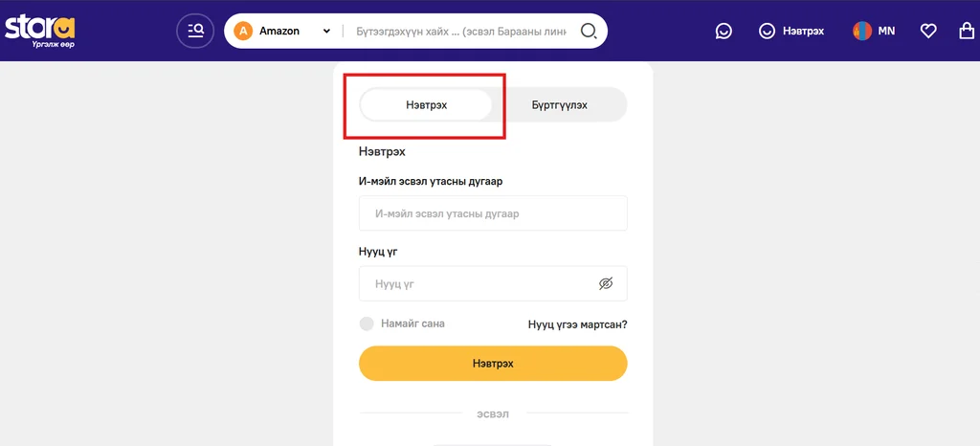
Task: Focus the Нууц үг password field
Action: point(493,283)
